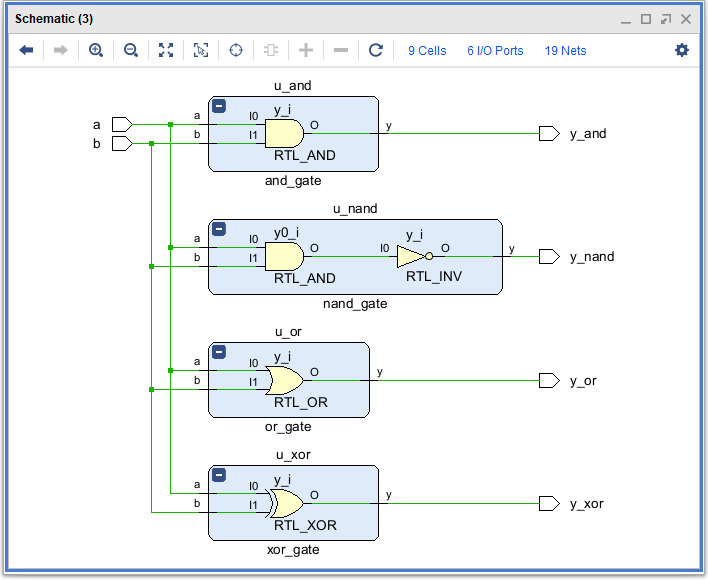Open the 19 Nets link
708x580 pixels.
click(565, 51)
